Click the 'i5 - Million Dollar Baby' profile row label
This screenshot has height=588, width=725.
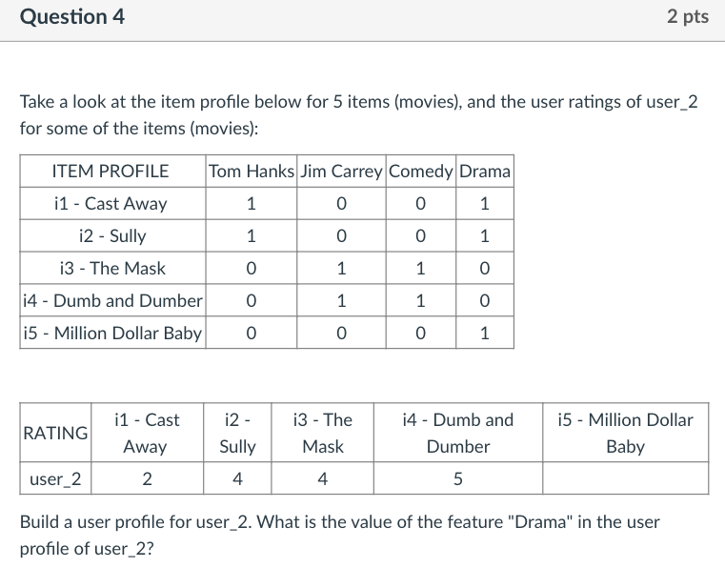[112, 334]
